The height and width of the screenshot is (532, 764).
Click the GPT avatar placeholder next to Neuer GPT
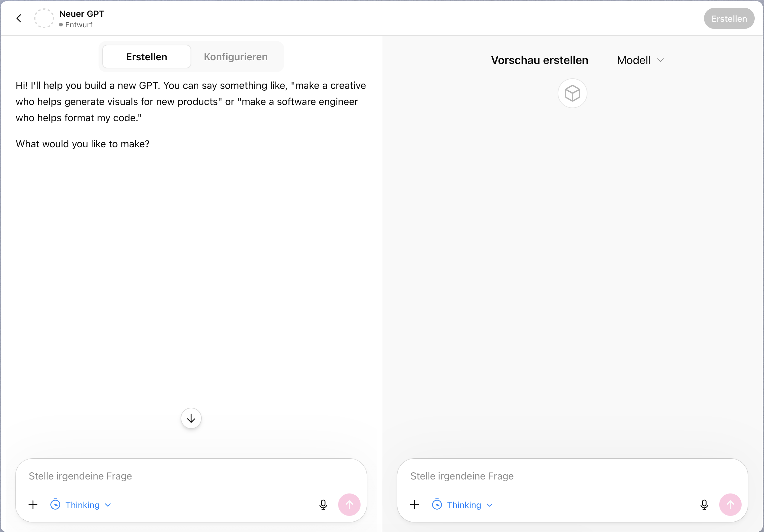(x=44, y=18)
